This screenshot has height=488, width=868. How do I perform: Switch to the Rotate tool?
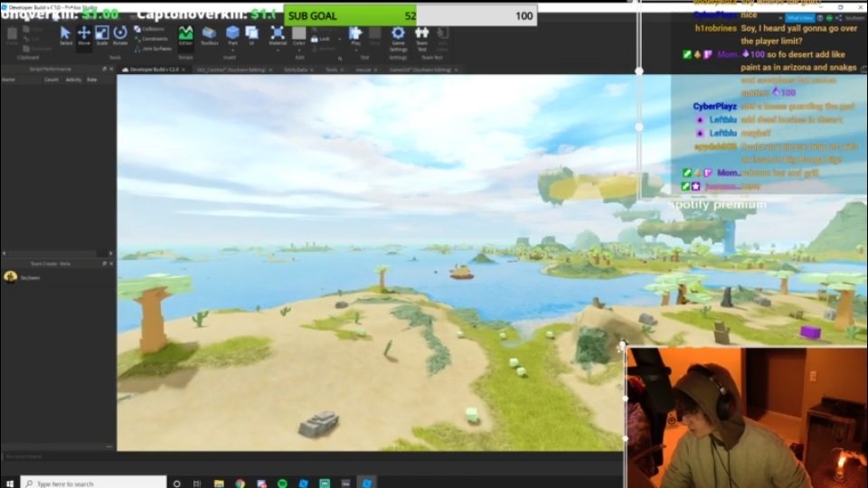(120, 35)
